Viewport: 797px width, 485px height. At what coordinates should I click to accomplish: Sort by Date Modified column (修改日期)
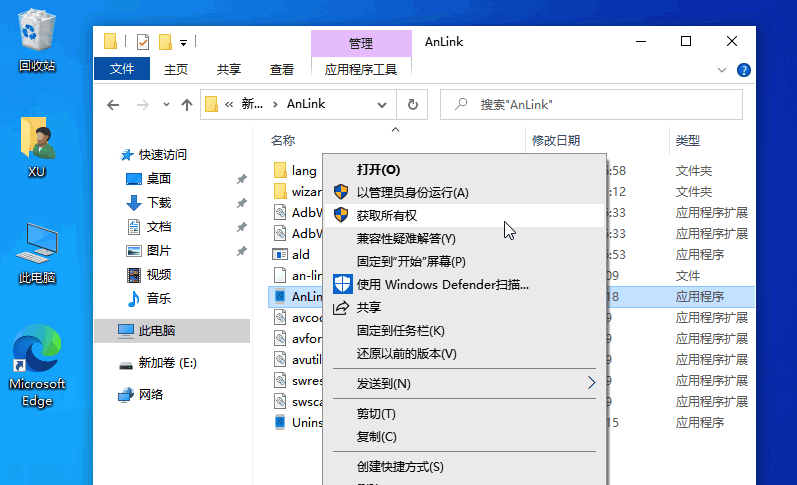click(556, 140)
